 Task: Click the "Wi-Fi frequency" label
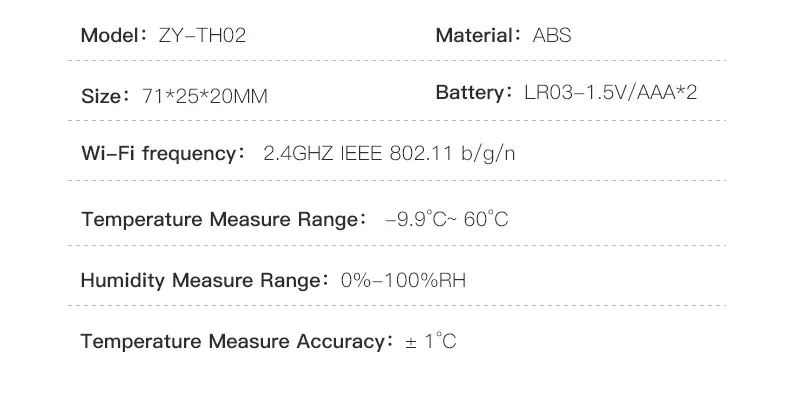[x=159, y=155]
